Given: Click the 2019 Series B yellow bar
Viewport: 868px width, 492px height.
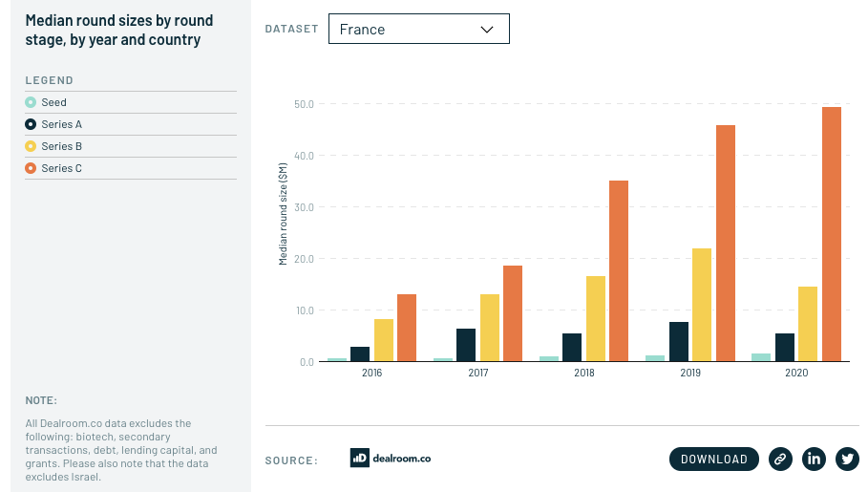Looking at the screenshot, I should (702, 305).
